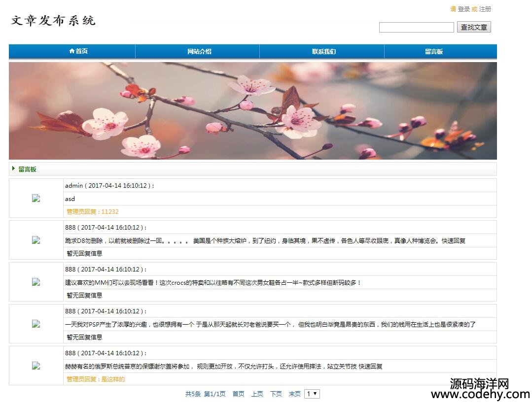Focus the article search input field

tap(416, 27)
